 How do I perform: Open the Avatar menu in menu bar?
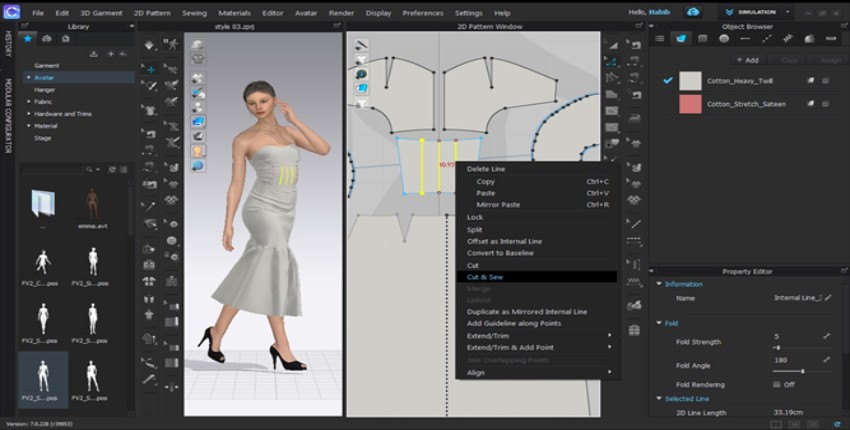point(306,13)
